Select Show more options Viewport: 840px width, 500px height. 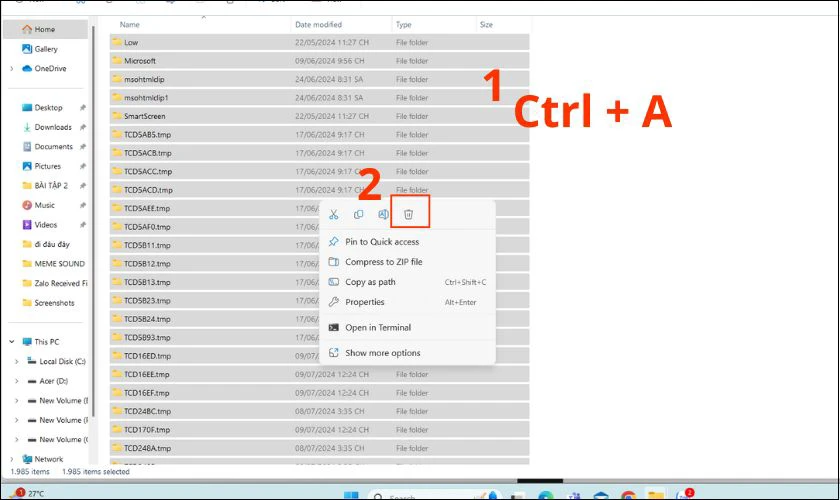(x=383, y=353)
